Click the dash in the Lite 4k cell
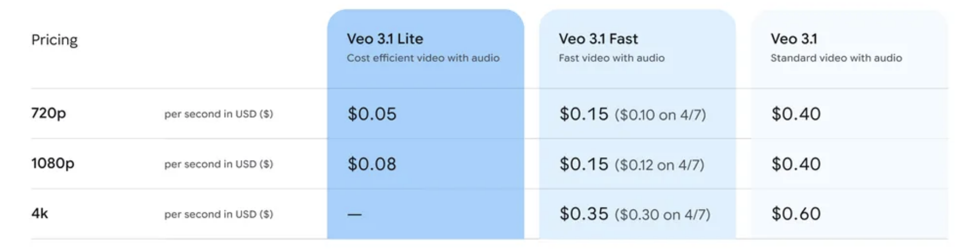Screen dimensions: 980x252 click(x=355, y=214)
